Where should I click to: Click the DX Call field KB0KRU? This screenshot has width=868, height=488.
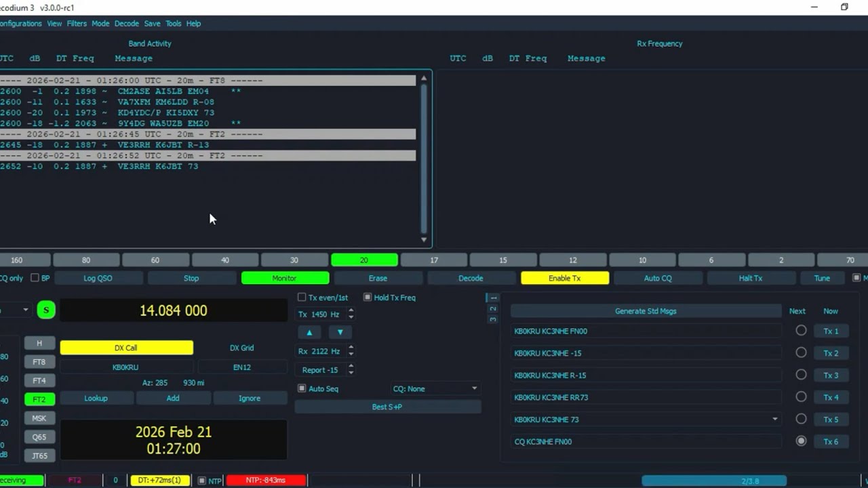125,367
